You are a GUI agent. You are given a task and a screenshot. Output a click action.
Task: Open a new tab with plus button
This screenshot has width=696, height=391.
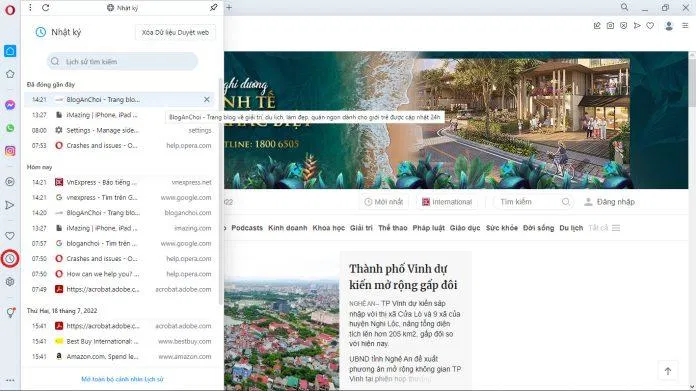pos(229,8)
